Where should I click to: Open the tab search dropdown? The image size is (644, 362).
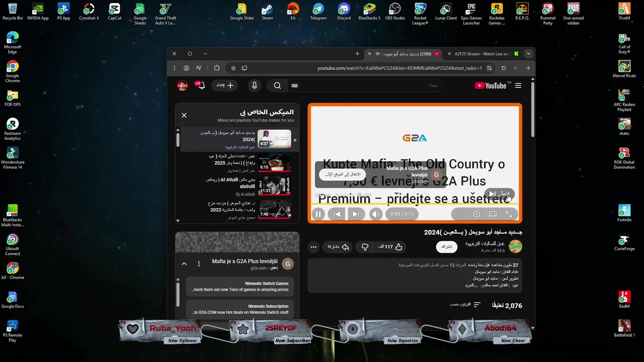[528, 54]
